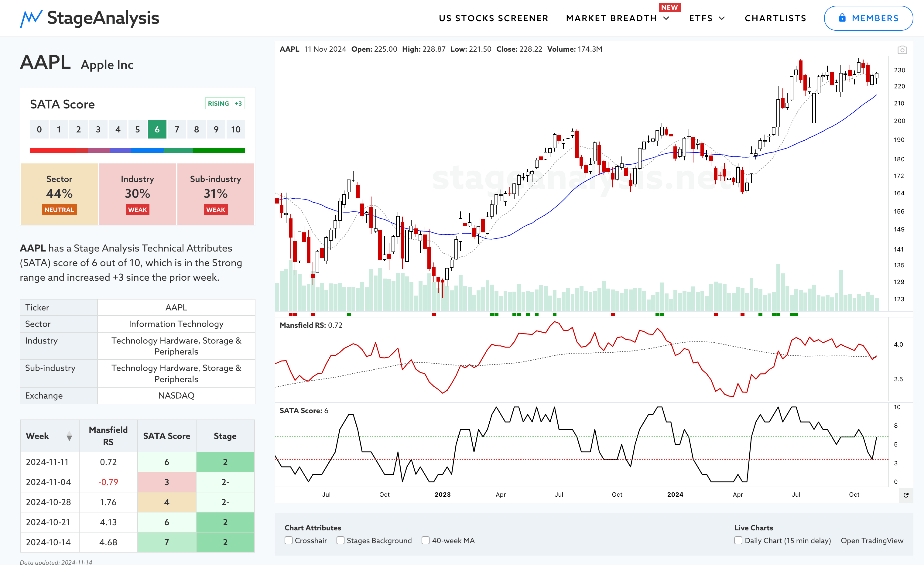Click the Members button
Viewport: 924px width, 565px height.
pyautogui.click(x=868, y=18)
